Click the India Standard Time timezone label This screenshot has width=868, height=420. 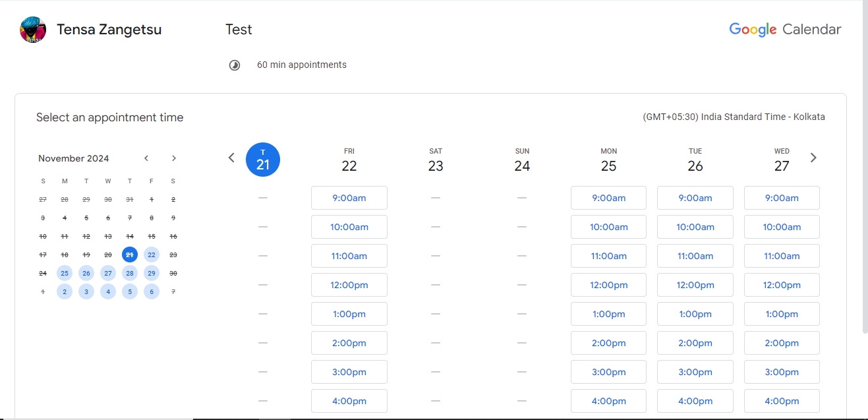tap(734, 117)
